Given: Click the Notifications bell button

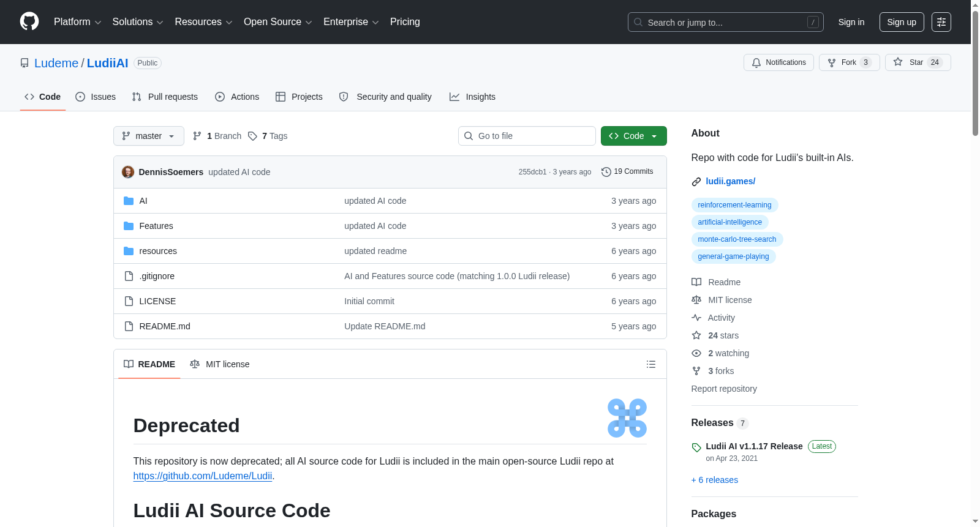Looking at the screenshot, I should [x=778, y=62].
